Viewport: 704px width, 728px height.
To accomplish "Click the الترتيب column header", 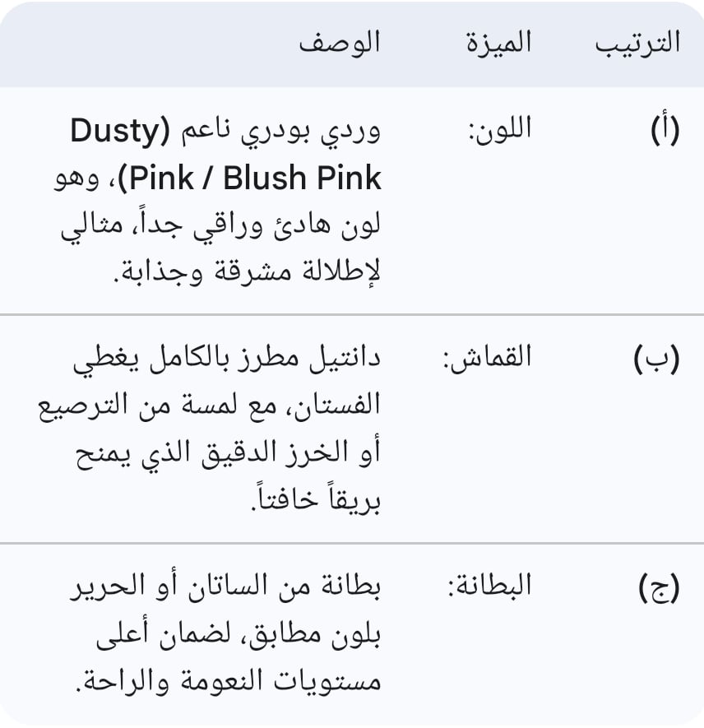I will (637, 43).
